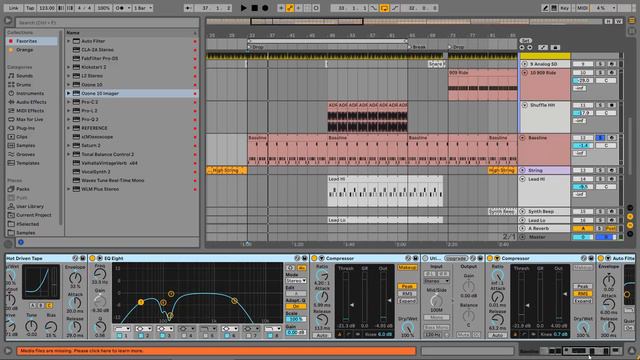Open Plug-Ins category
This screenshot has width=640, height=360.
[25, 128]
